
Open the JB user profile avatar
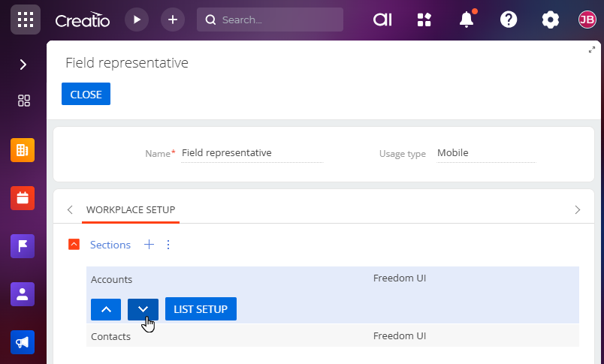coord(587,20)
